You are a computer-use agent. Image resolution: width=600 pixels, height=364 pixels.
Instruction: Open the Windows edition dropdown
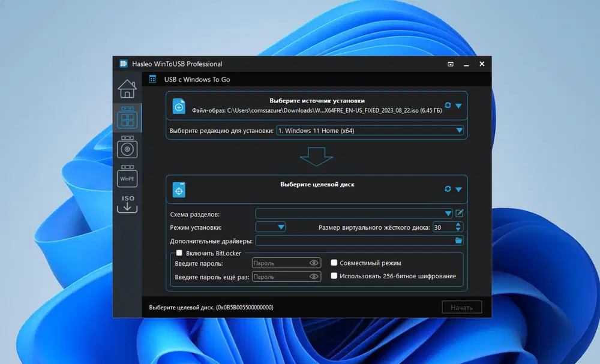click(x=459, y=130)
